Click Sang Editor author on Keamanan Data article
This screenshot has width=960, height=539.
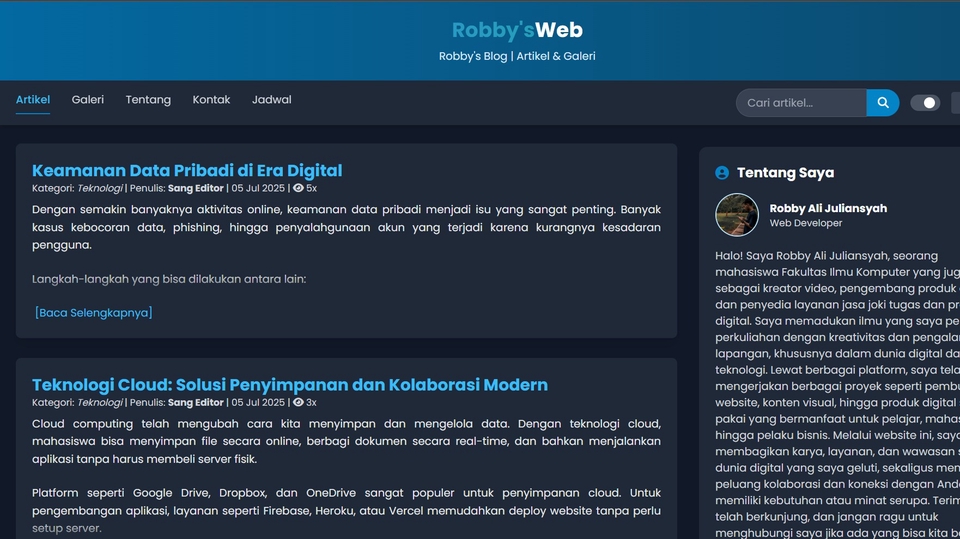click(196, 189)
